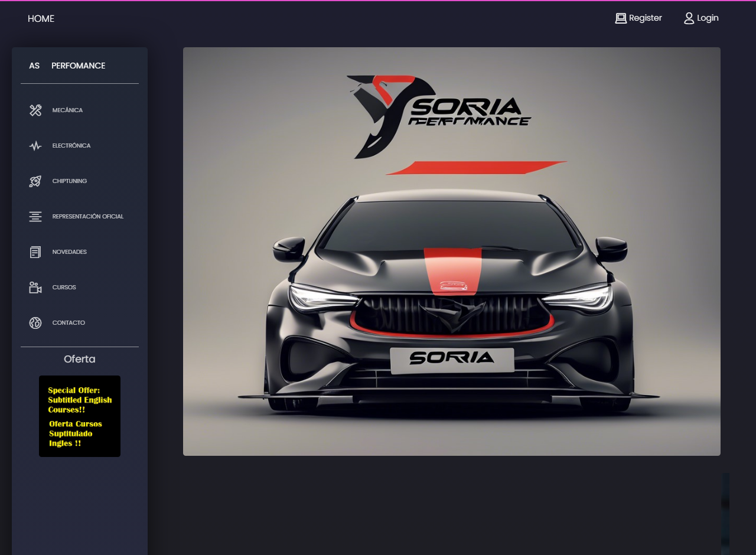The height and width of the screenshot is (555, 756).
Task: Go to the HOME page
Action: [41, 19]
